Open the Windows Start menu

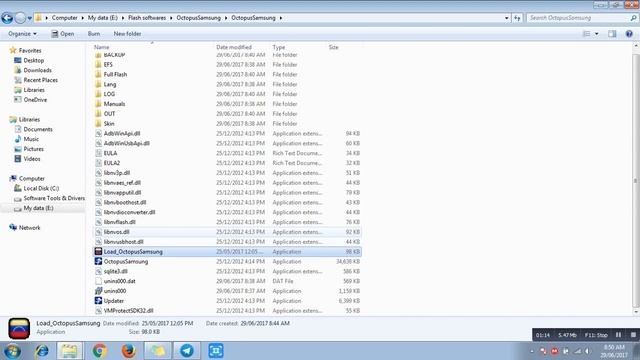tap(12, 351)
